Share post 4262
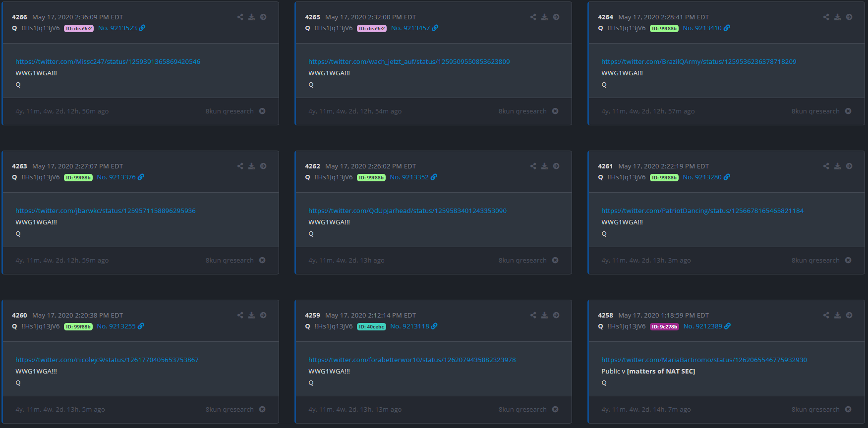868x428 pixels. point(533,166)
